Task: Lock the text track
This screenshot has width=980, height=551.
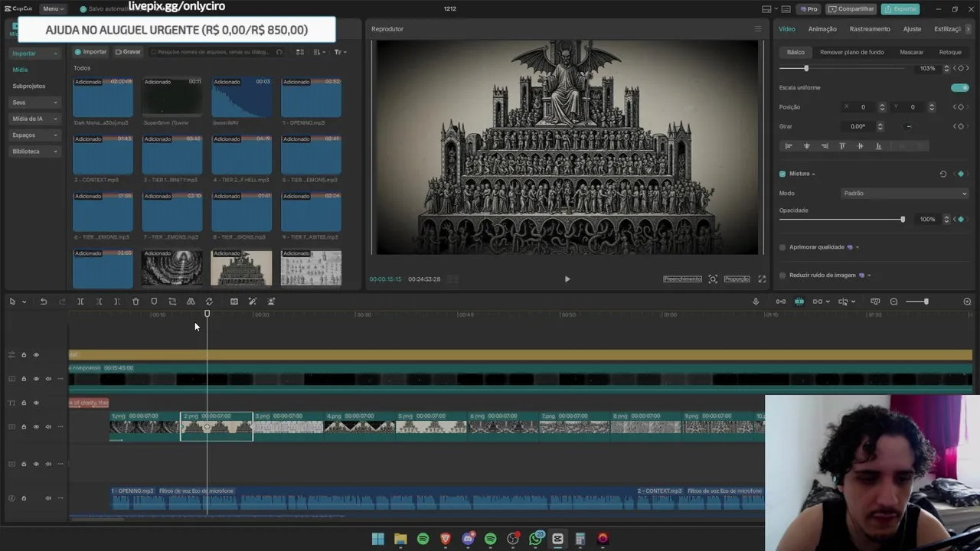Action: [x=24, y=403]
